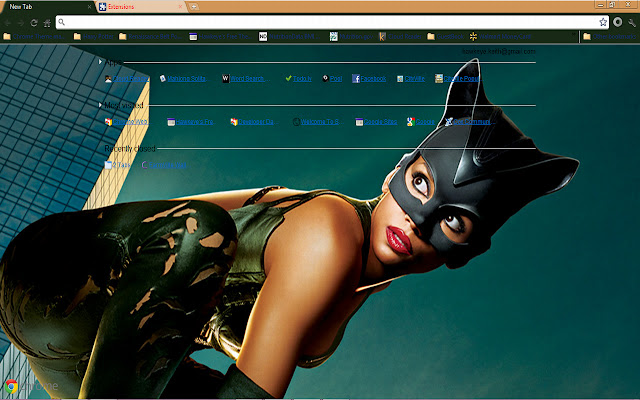Launch the CityVille app
This screenshot has height=400, width=640.
(x=411, y=79)
